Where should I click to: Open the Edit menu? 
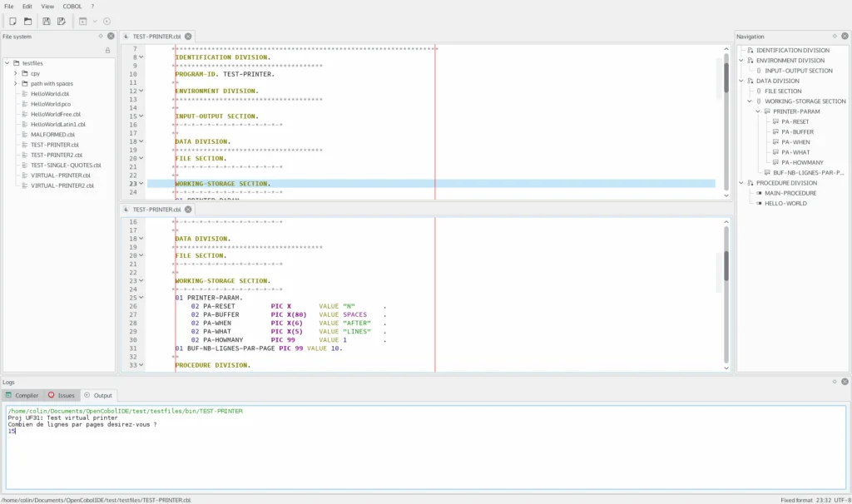pyautogui.click(x=27, y=7)
